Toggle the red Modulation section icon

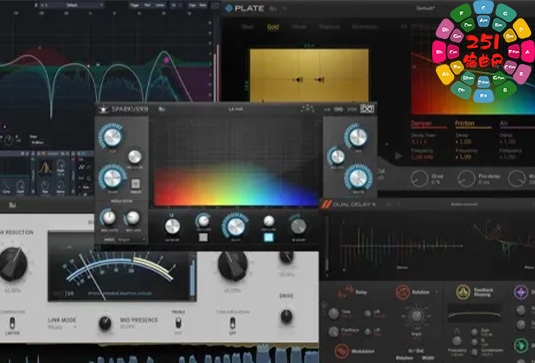tap(341, 351)
